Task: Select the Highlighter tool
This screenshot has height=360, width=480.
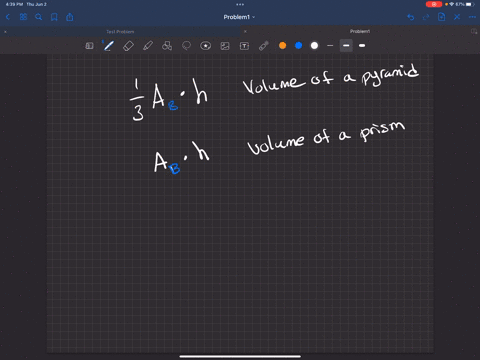Action: coord(148,46)
